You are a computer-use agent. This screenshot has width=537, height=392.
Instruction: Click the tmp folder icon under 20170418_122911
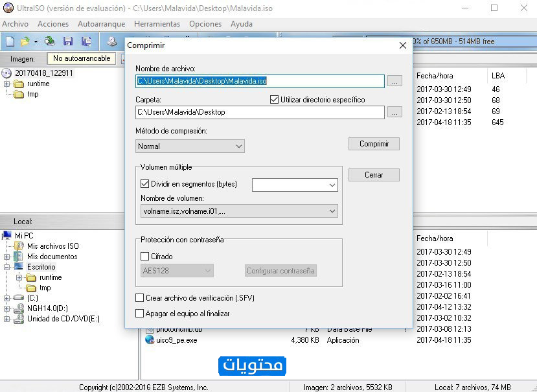coord(19,94)
